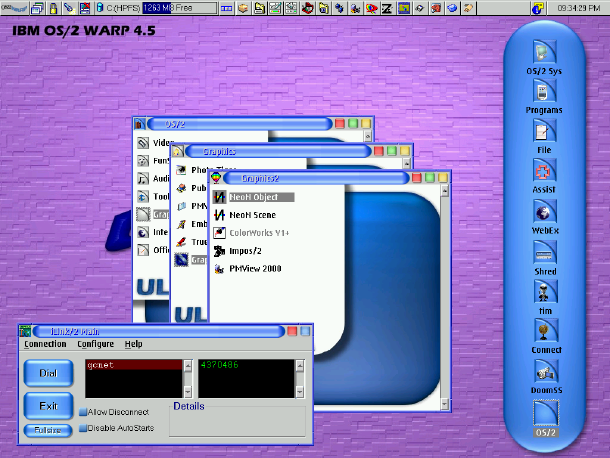This screenshot has height=458, width=610.
Task: Open the Graphics2 window system menu icon
Action: 216,178
